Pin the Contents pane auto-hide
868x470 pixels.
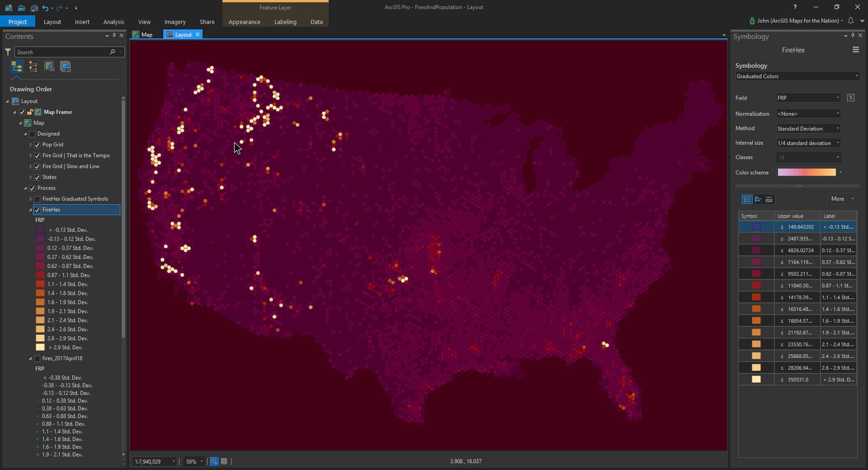tap(114, 36)
